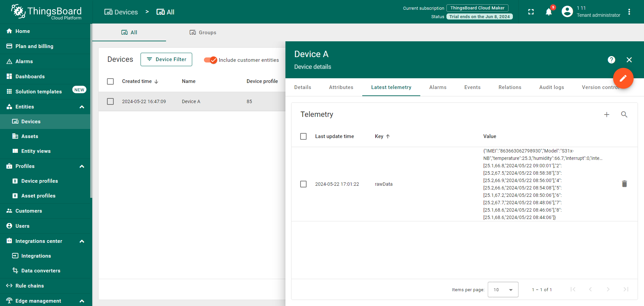This screenshot has height=306, width=644.
Task: Collapse Edge management chevron
Action: coord(82,301)
